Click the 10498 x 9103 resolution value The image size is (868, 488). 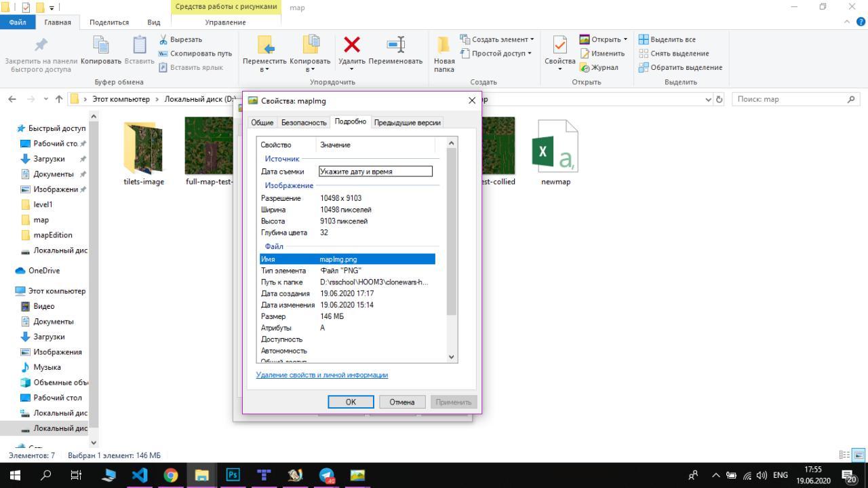341,198
